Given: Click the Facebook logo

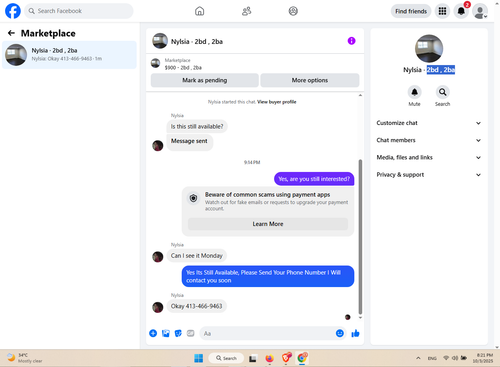Looking at the screenshot, I should tap(13, 11).
